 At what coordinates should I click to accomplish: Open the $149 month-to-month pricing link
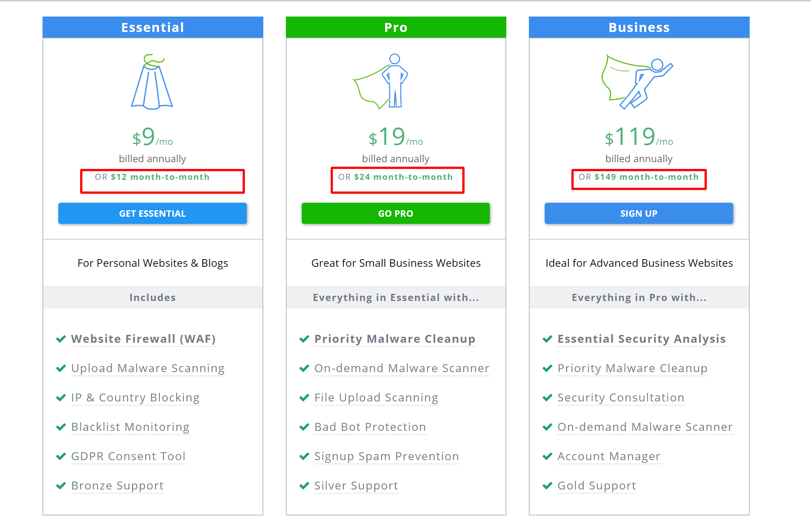(x=646, y=177)
